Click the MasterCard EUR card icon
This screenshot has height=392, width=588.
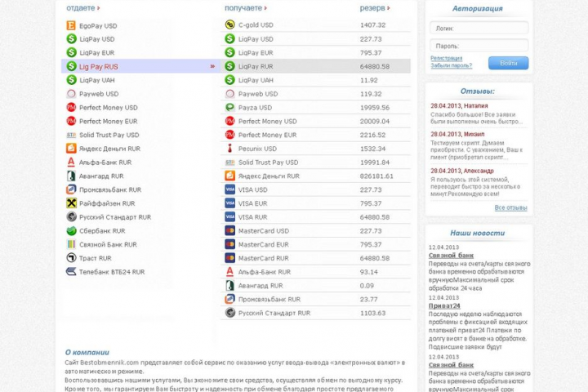pyautogui.click(x=229, y=244)
